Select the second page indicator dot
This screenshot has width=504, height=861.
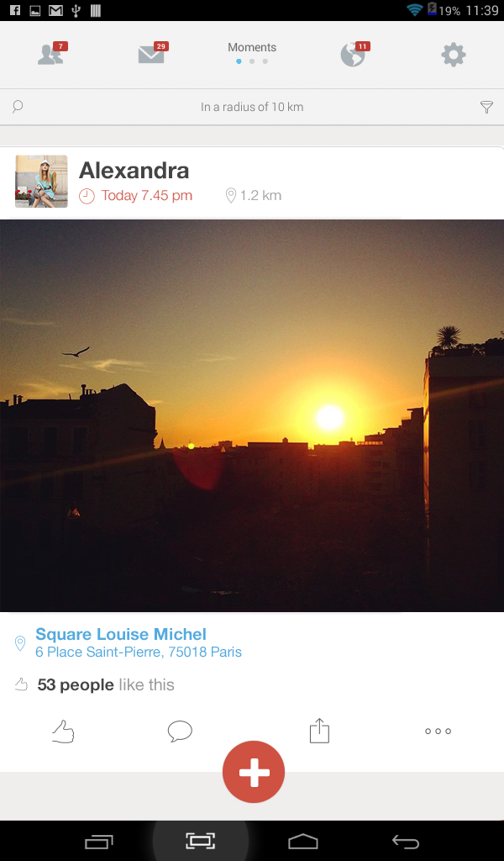click(x=252, y=61)
